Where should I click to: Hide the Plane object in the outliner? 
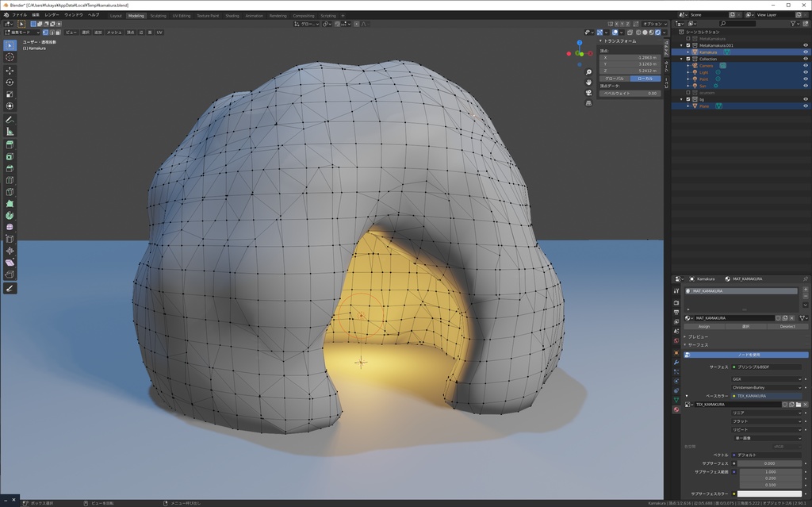click(805, 106)
